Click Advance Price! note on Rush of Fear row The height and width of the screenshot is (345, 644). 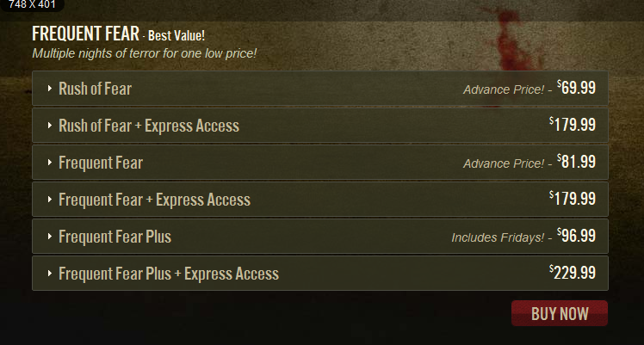[504, 89]
